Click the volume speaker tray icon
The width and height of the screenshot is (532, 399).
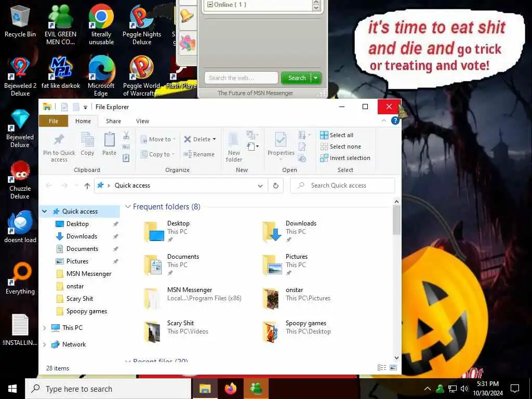(x=464, y=389)
